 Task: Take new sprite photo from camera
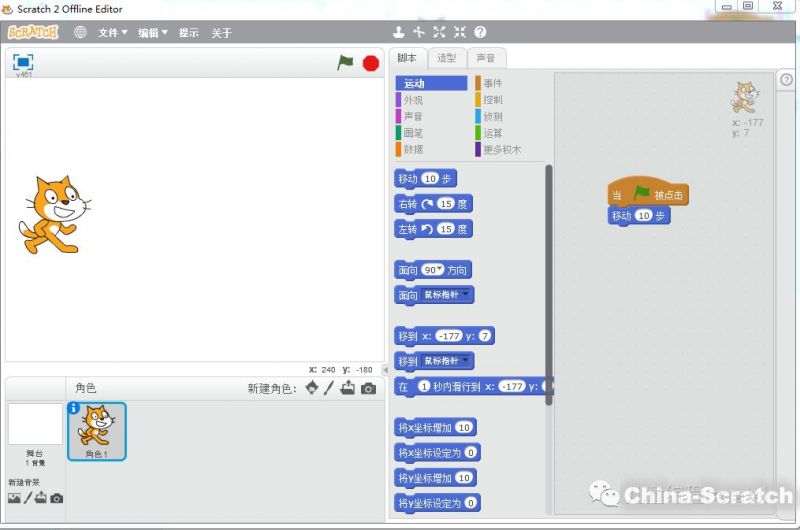click(x=368, y=388)
